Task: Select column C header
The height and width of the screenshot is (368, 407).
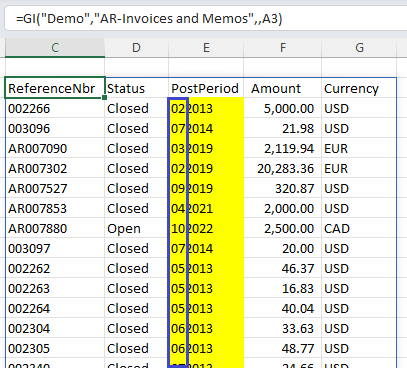Action: tap(55, 48)
